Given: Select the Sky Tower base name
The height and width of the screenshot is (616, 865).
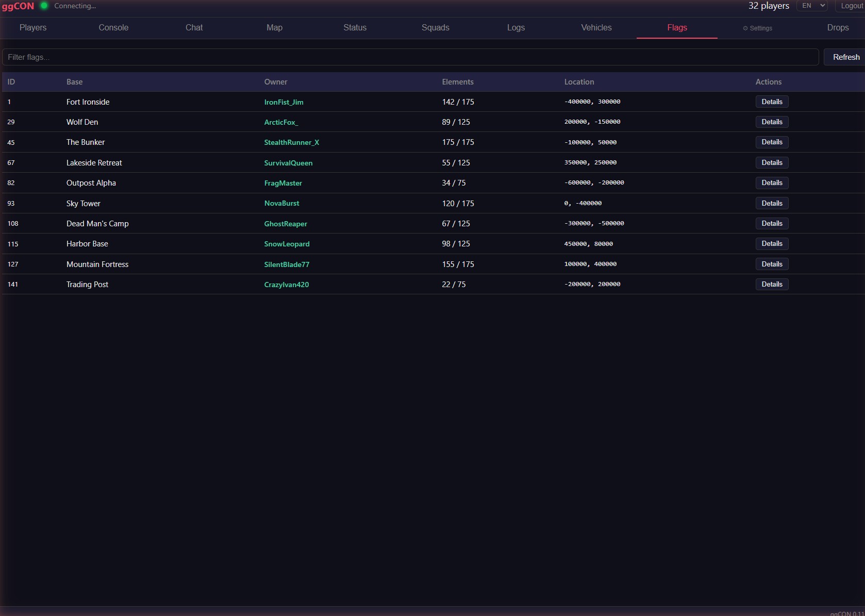Looking at the screenshot, I should [x=84, y=204].
